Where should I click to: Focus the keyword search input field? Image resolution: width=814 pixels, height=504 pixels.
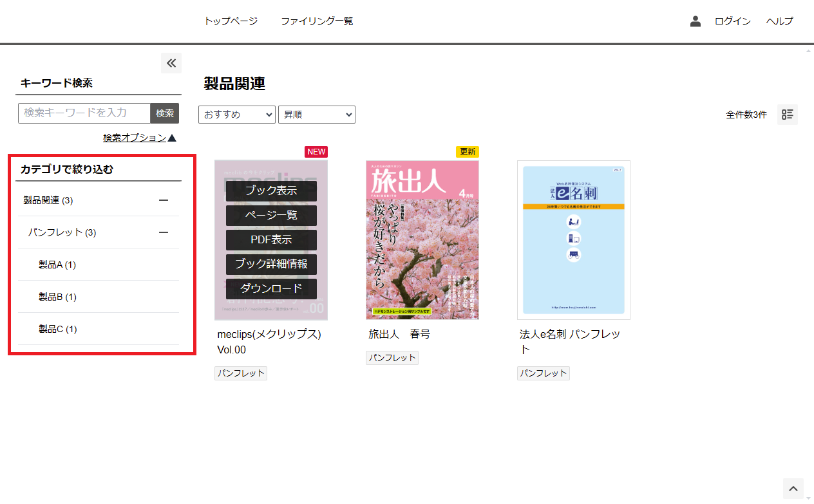84,113
